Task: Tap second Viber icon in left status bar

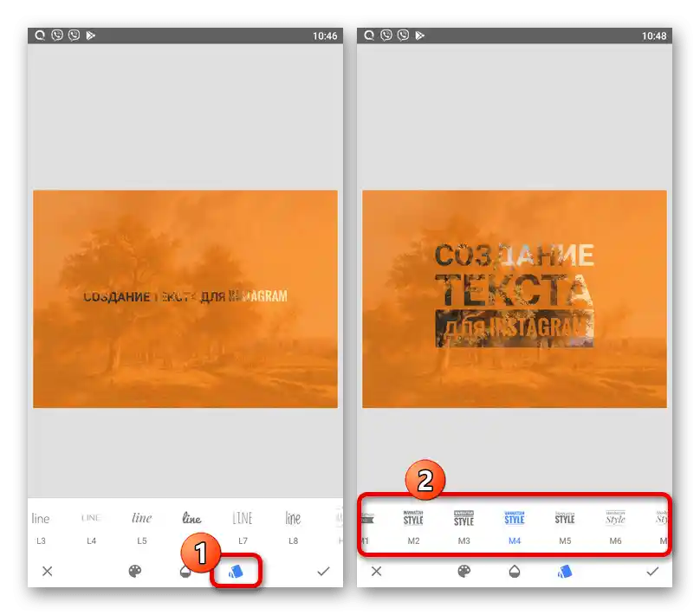Action: tap(75, 36)
